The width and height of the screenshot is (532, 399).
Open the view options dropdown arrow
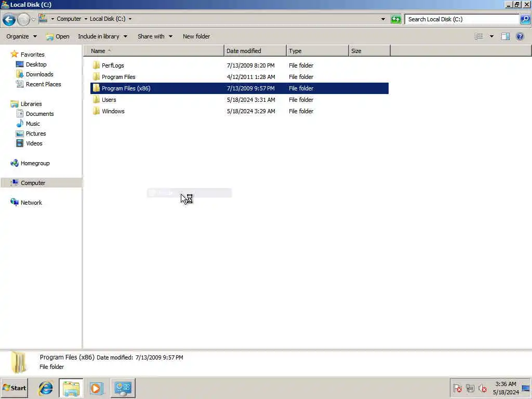point(491,36)
